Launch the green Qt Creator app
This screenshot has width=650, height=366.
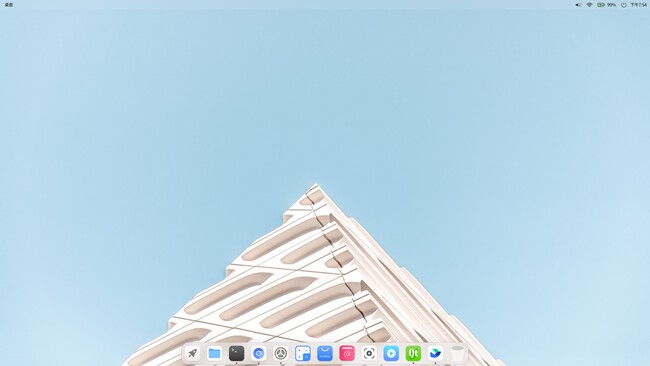[x=413, y=354]
